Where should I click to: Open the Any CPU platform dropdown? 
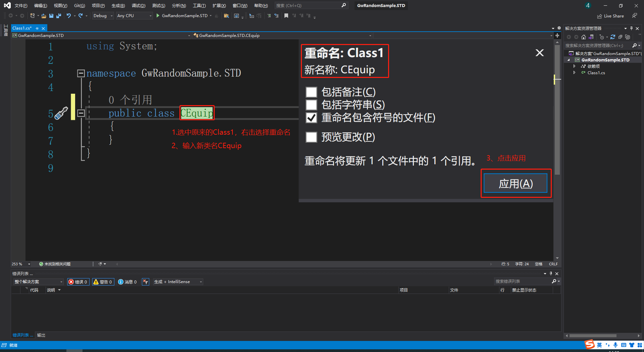pyautogui.click(x=134, y=16)
